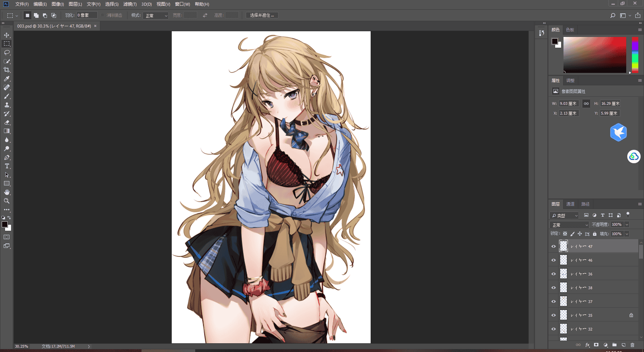Click the link width and height button
The height and width of the screenshot is (352, 644).
586,103
